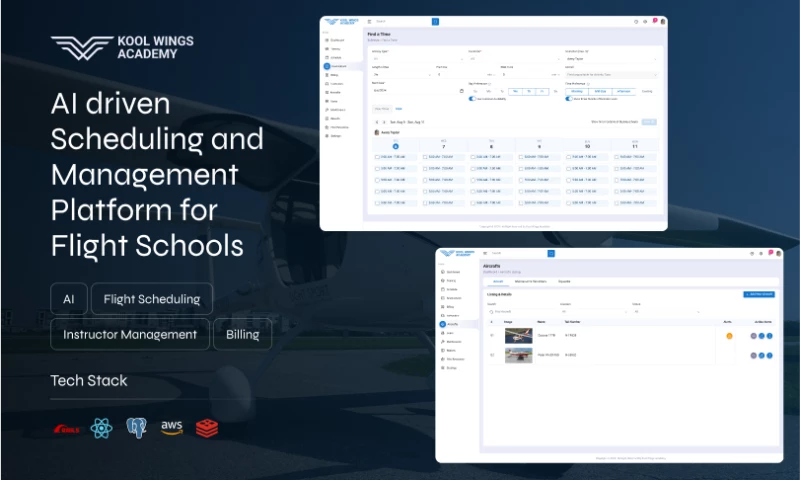
Task: Toggle availability switch below day preference buttons
Action: (x=472, y=98)
